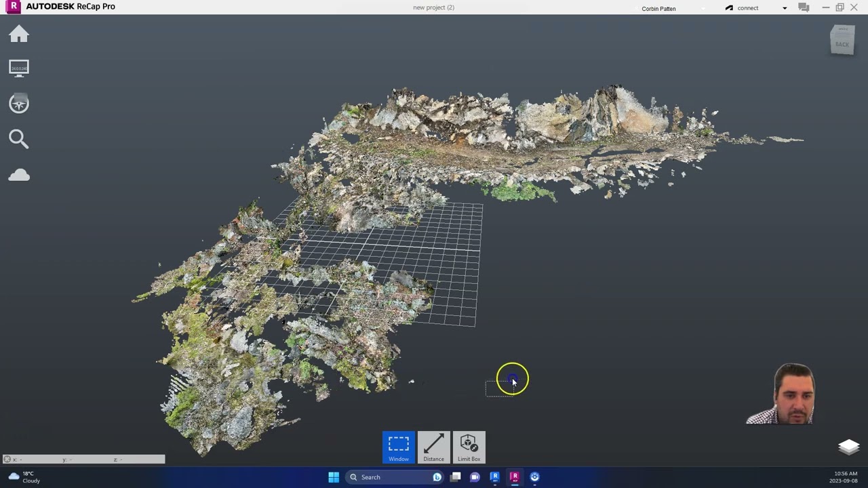Open the taskbar clock showing 10:56 AM
Viewport: 868px width, 488px height.
[x=843, y=477]
